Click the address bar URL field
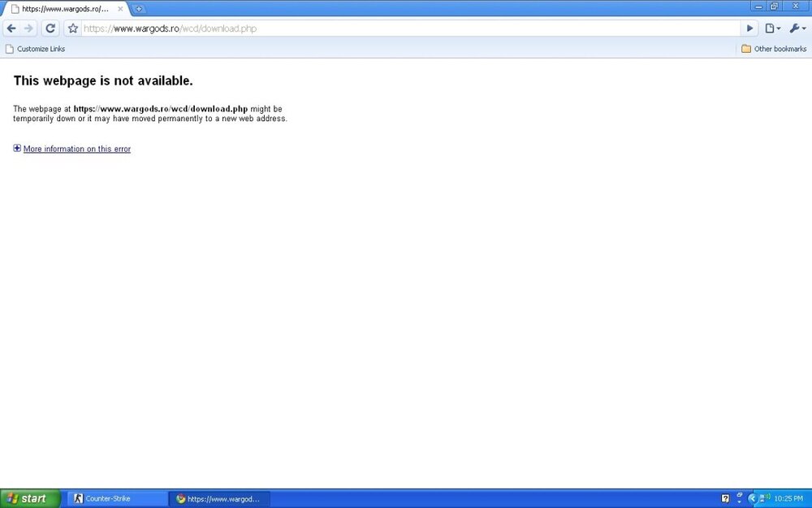Screen dimensions: 812x508 (x=406, y=28)
